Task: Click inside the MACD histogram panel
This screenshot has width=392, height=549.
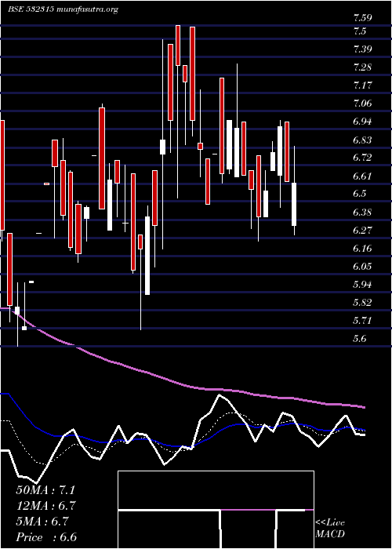Action: (x=216, y=510)
